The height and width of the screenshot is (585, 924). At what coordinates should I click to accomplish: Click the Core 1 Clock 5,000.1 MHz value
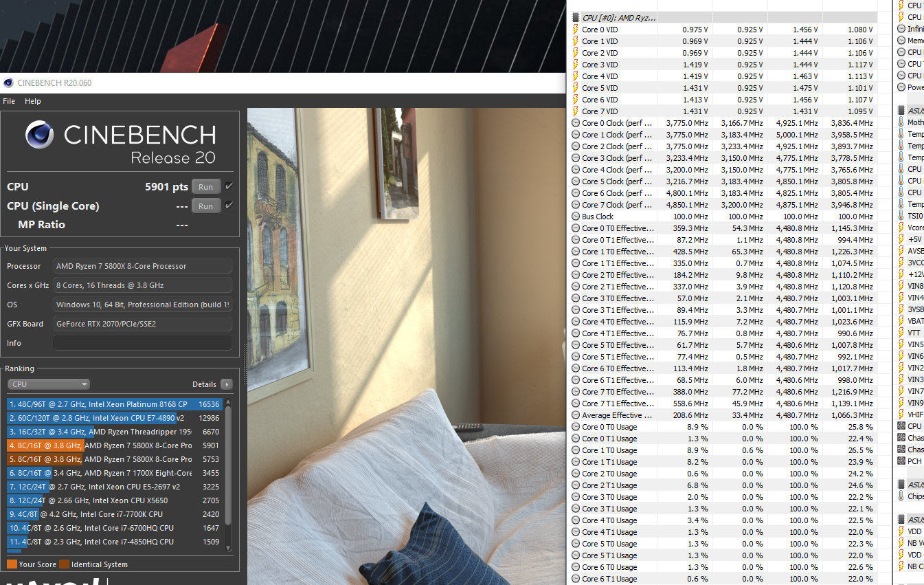point(796,135)
